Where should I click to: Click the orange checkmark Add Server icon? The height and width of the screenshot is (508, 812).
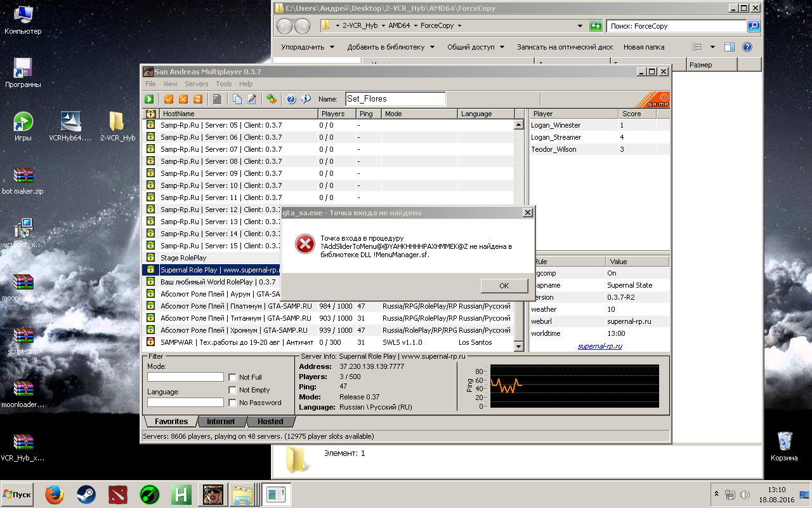coord(169,99)
